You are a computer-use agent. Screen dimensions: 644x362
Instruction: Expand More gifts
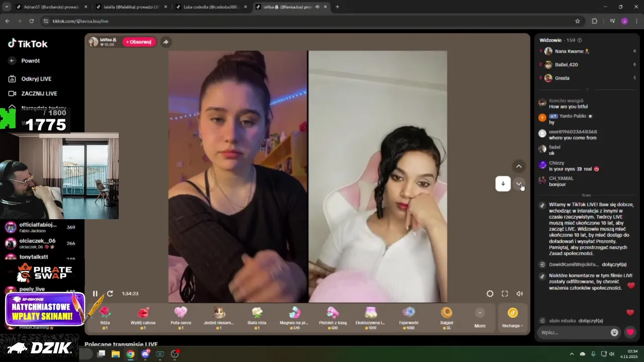point(480,318)
